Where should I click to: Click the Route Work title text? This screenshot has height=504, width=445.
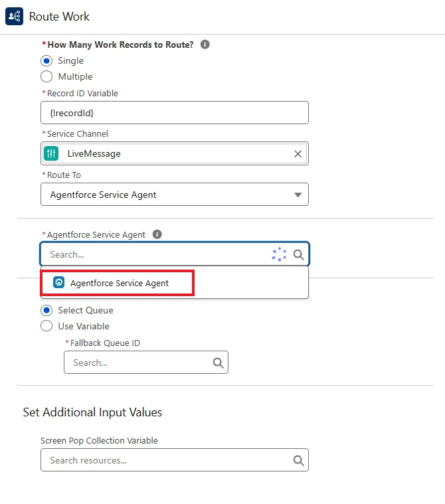pyautogui.click(x=59, y=17)
